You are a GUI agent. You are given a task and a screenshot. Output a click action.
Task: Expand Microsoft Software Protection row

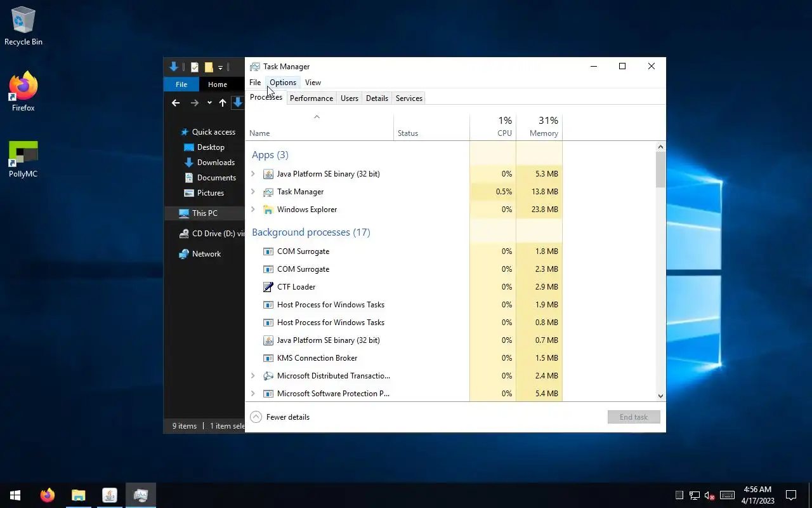click(252, 394)
